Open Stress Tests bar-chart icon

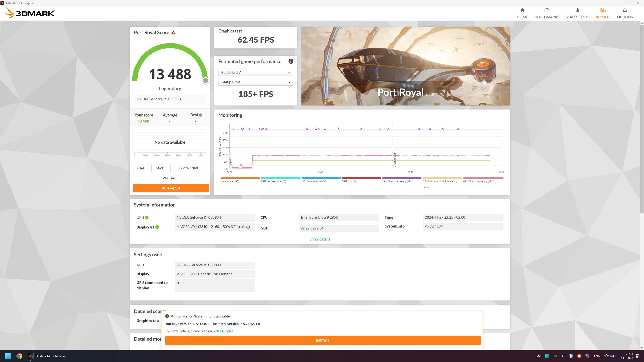click(577, 10)
